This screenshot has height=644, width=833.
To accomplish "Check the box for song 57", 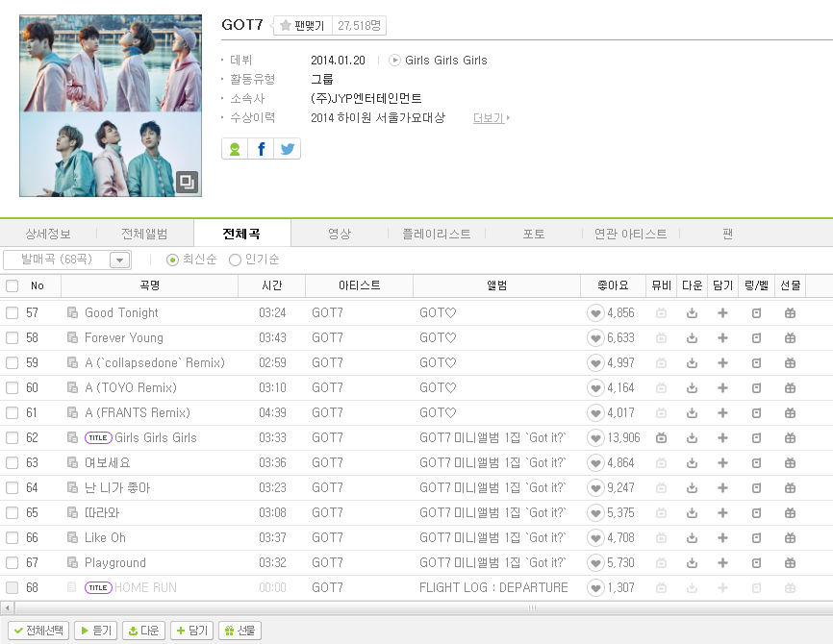I will click(x=12, y=313).
